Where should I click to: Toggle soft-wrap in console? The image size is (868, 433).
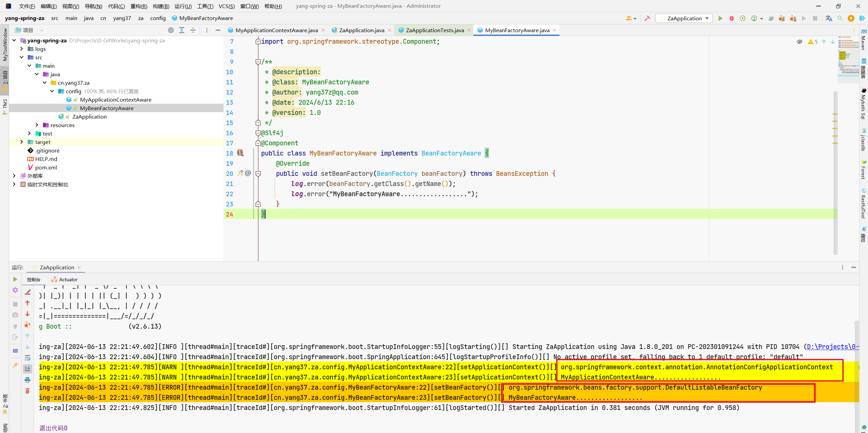27,358
